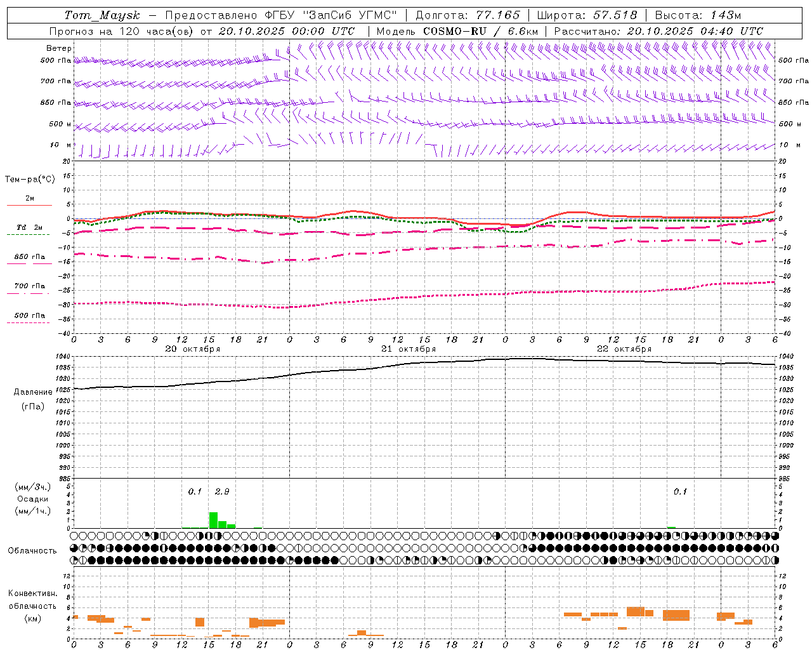Image resolution: width=812 pixels, height=650 pixels.
Task: Select the "500 гПа" legend entry under Тем-ра
Action: coord(30,315)
